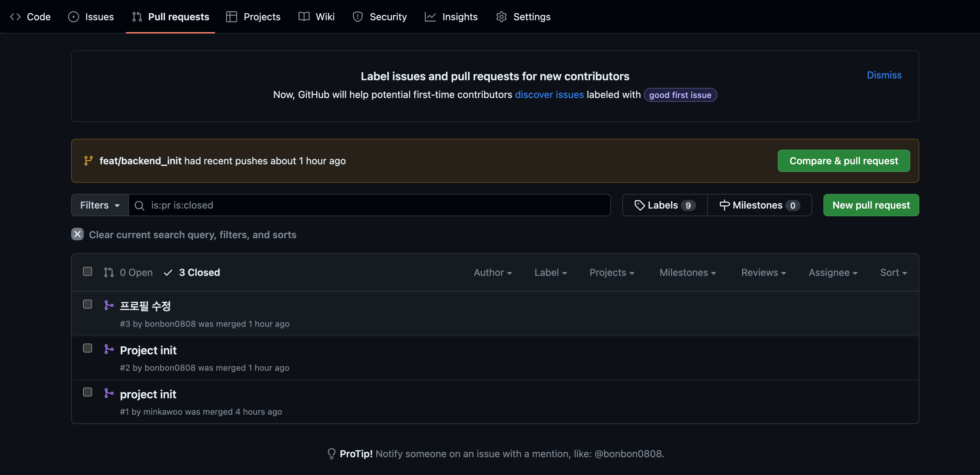This screenshot has width=980, height=475.
Task: Click Compare & pull request button
Action: (843, 161)
